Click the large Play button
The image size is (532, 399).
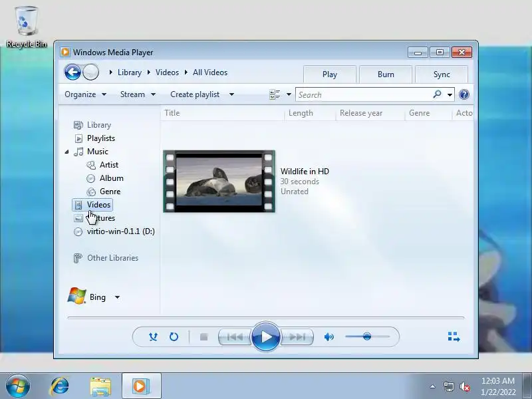266,337
